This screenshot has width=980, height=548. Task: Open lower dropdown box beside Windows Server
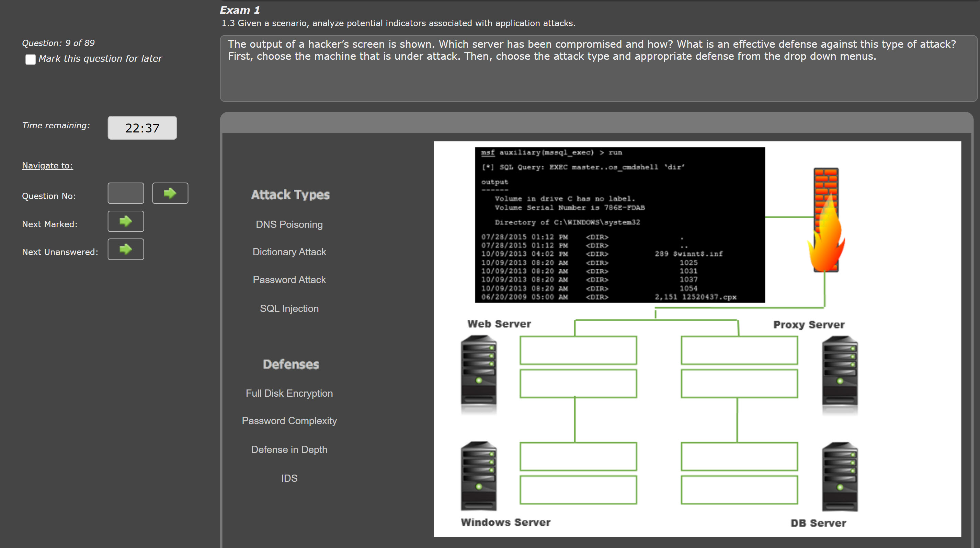pos(578,489)
